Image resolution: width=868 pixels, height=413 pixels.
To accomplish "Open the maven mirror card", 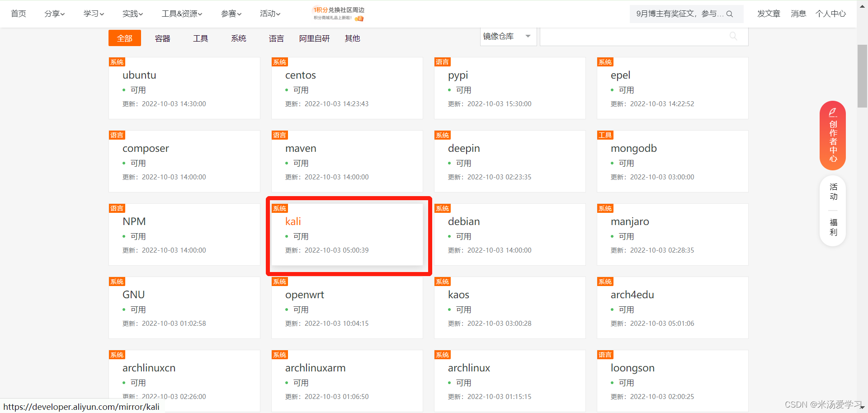I will pyautogui.click(x=347, y=161).
